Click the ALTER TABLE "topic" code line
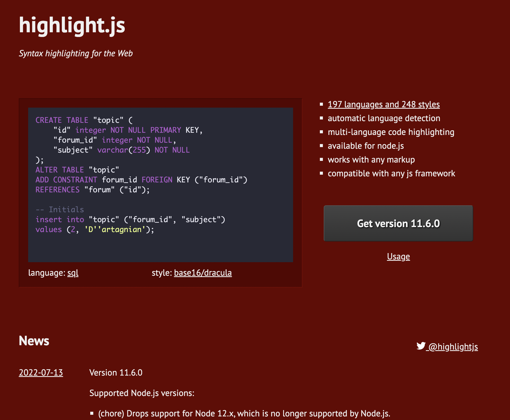This screenshot has height=420, width=510. [x=77, y=170]
